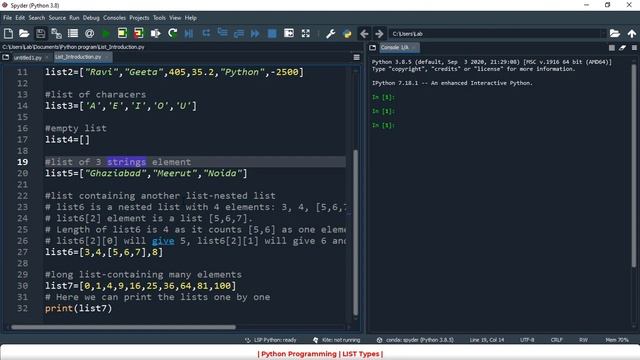
Task: Save file with the floppy disk icon
Action: coord(40,33)
